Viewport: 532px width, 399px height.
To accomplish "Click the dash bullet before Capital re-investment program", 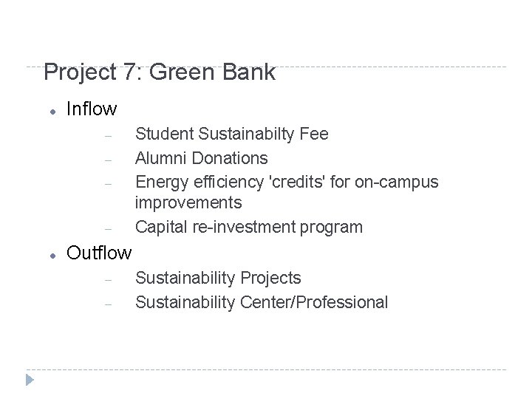I will point(108,228).
